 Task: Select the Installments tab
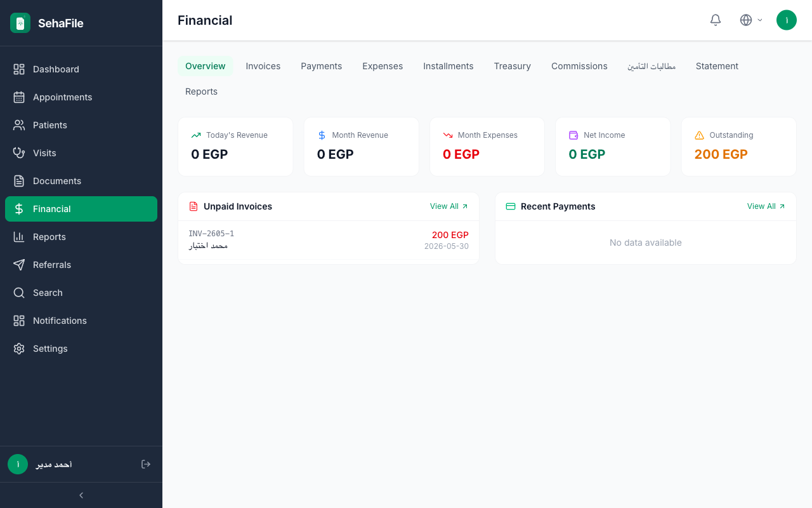(x=449, y=66)
